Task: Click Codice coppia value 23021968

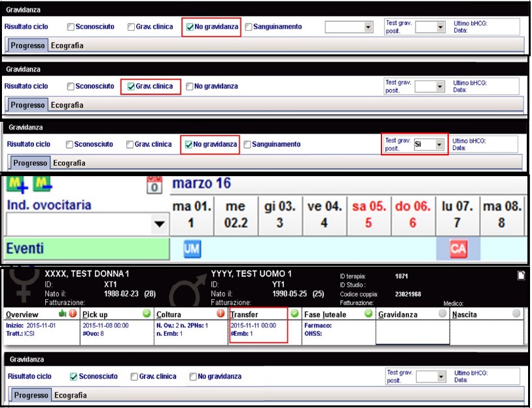Action: (408, 294)
